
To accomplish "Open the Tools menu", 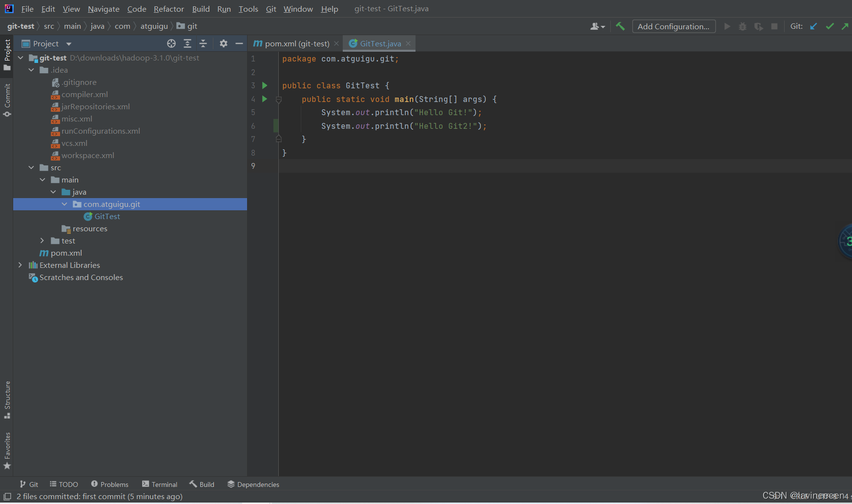I will point(248,9).
